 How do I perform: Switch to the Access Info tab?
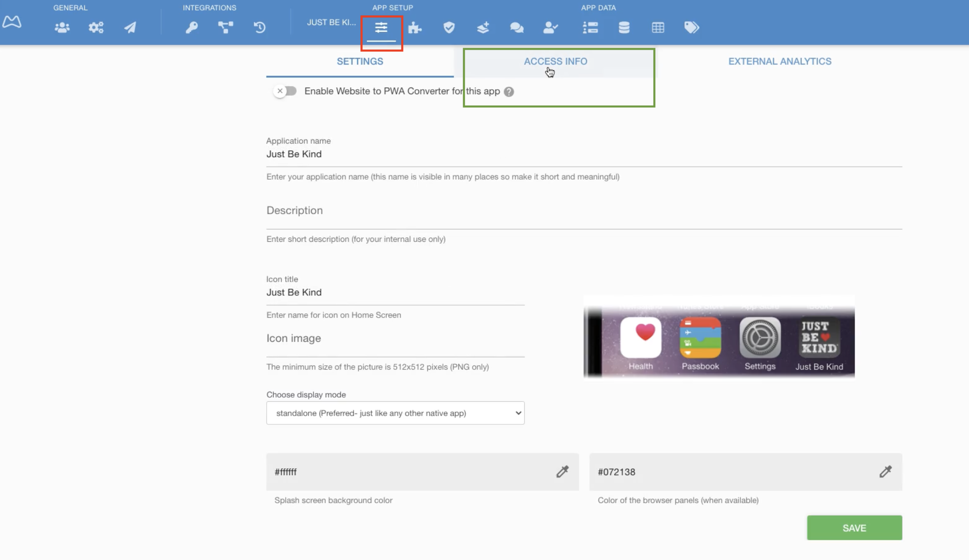(x=556, y=61)
